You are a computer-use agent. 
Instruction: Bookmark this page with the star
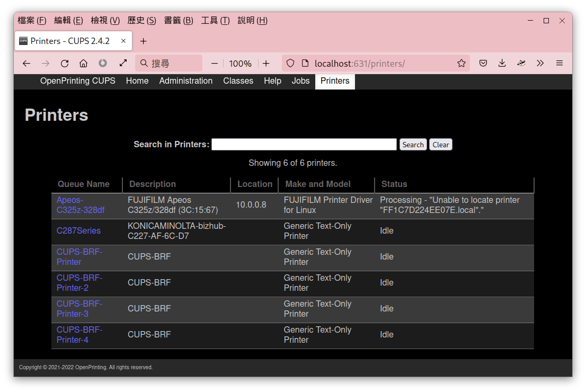pyautogui.click(x=461, y=64)
